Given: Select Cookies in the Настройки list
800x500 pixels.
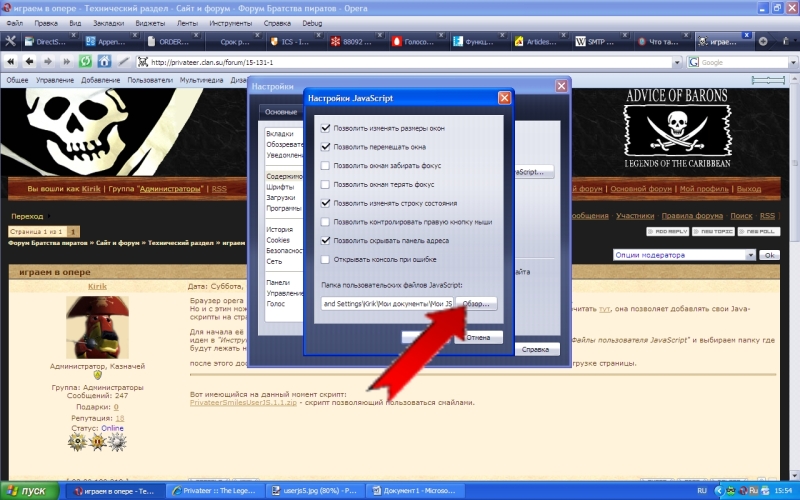Looking at the screenshot, I should tap(278, 240).
